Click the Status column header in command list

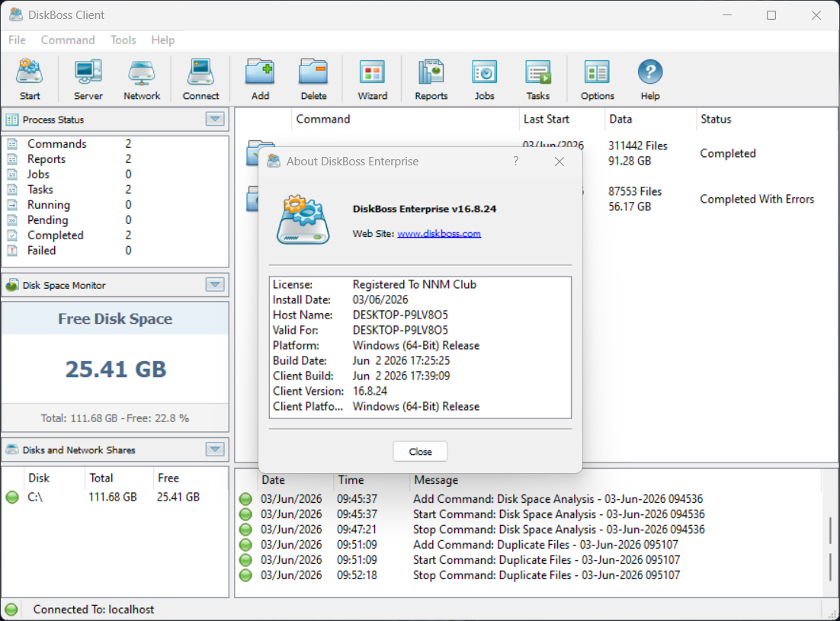pos(766,119)
